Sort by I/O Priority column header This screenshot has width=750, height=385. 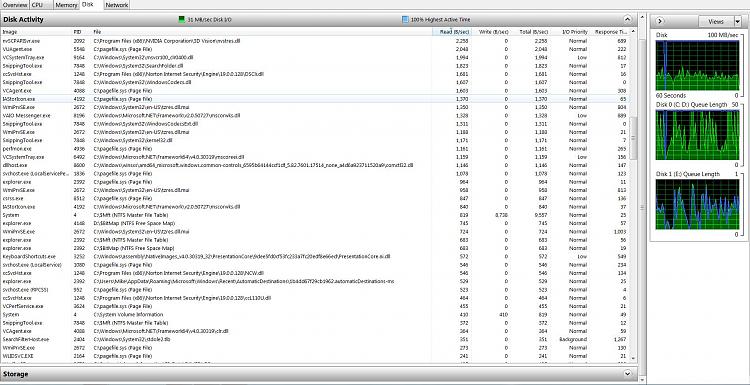pos(570,32)
